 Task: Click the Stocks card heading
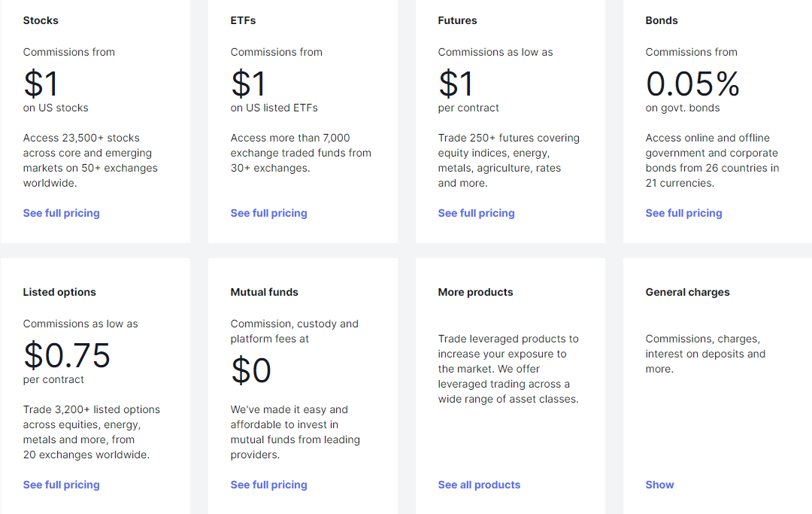(x=41, y=20)
